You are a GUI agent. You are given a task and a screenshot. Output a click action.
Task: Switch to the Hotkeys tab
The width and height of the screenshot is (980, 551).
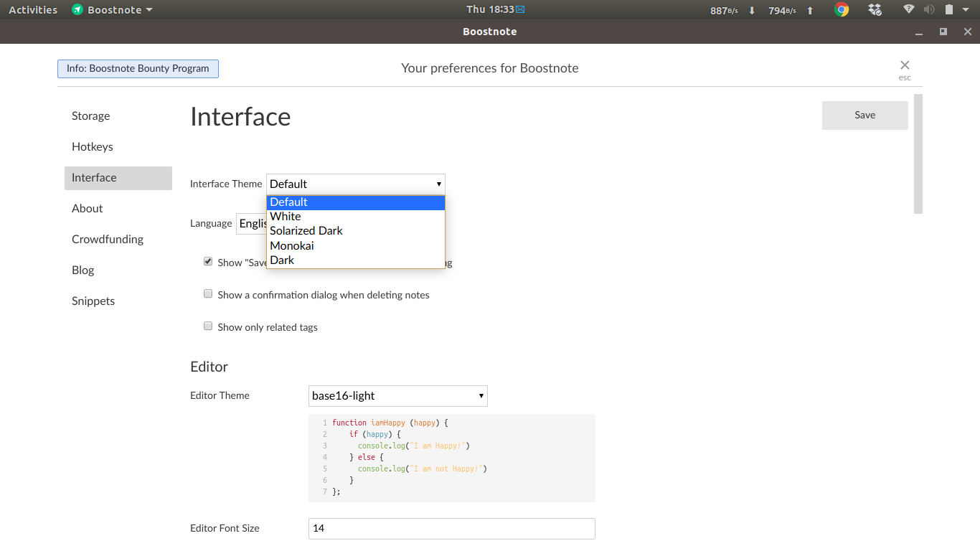tap(118, 146)
